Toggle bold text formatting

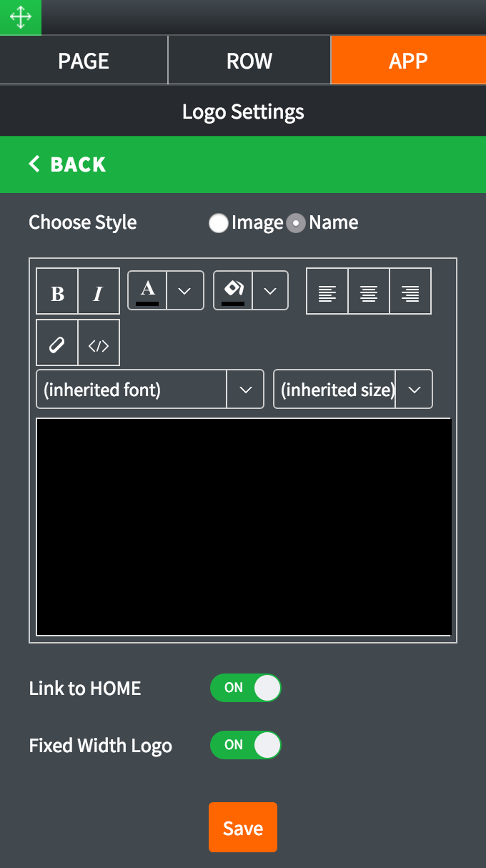point(57,292)
